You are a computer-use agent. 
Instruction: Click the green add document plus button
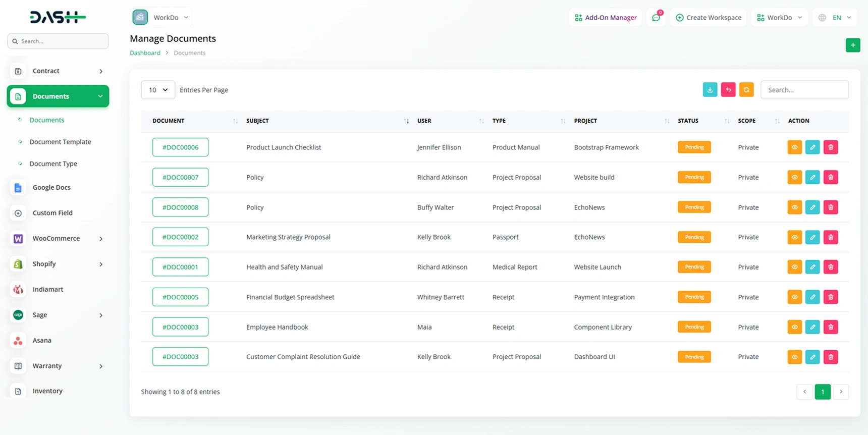(852, 45)
